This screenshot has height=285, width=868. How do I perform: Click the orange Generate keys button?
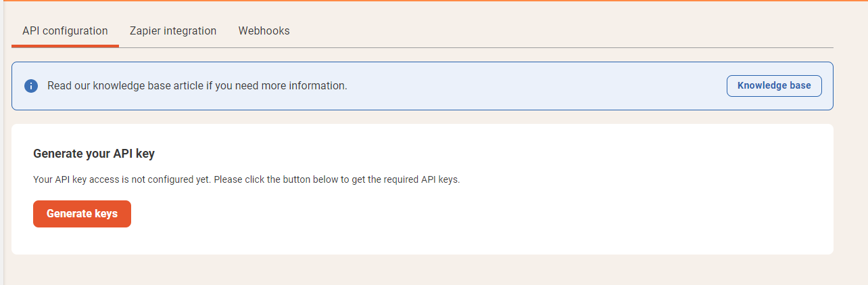point(82,214)
